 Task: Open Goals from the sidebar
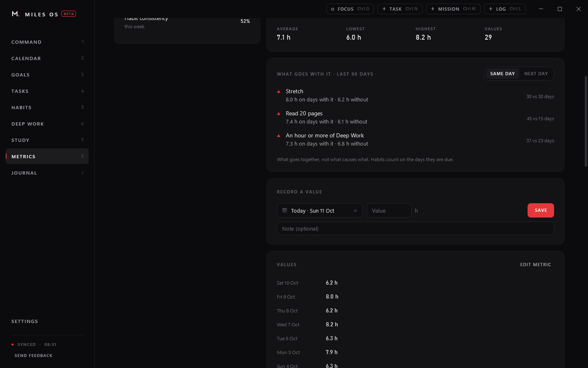click(47, 75)
